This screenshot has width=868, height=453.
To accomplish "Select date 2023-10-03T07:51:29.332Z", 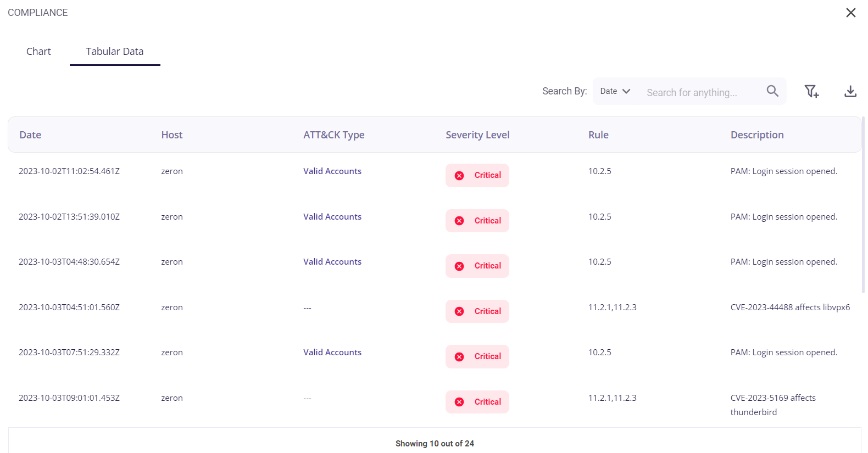I will (x=69, y=352).
